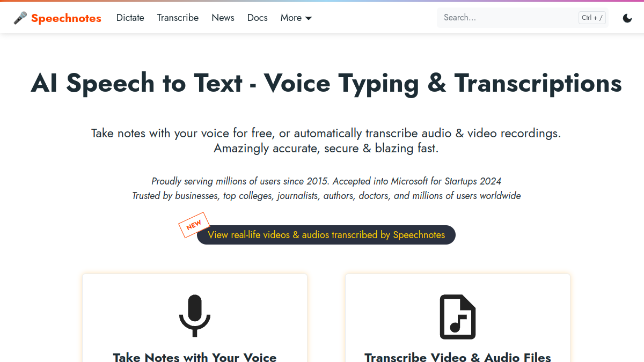The width and height of the screenshot is (644, 362).
Task: Click the Ctrl + / shortcut badge
Action: pos(592,18)
